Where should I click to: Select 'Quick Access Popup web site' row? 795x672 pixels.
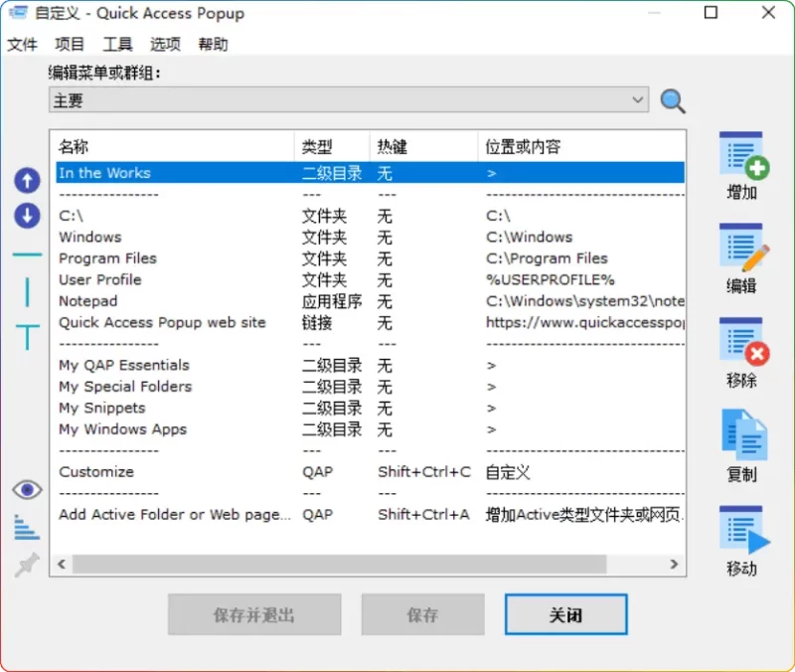tap(370, 322)
